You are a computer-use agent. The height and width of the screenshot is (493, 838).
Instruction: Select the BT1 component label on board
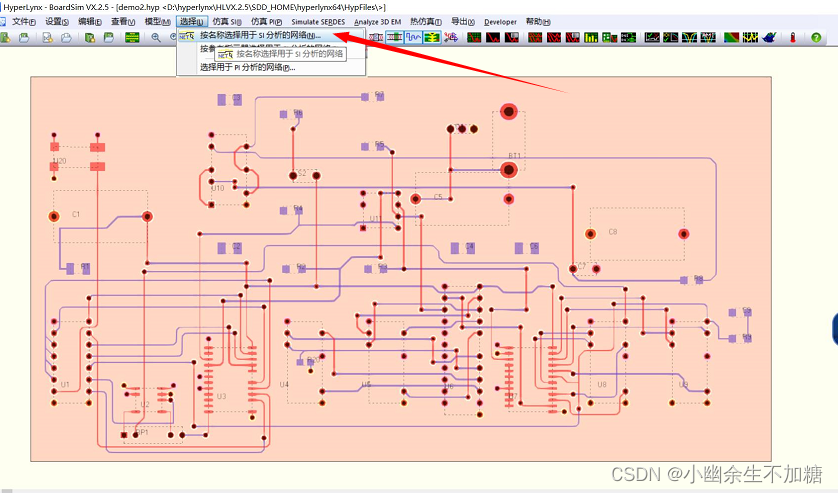point(514,156)
